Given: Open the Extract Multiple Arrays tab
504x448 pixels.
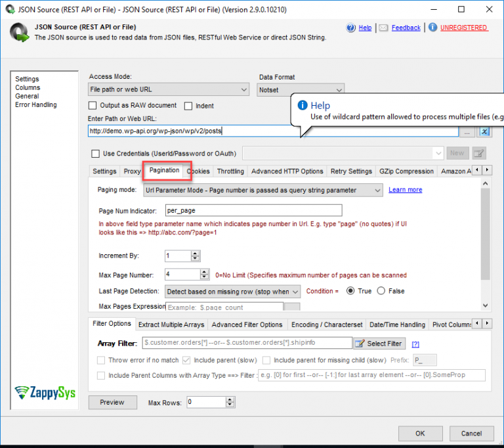Looking at the screenshot, I should coord(171,325).
